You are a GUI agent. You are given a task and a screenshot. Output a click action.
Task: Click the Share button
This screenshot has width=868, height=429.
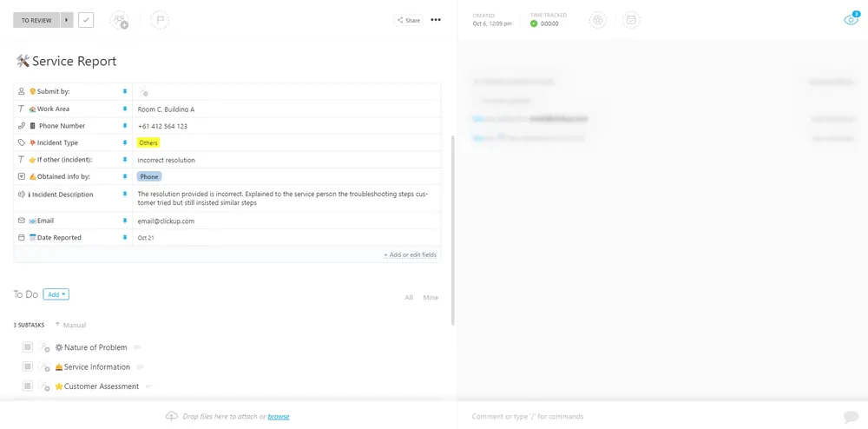409,21
